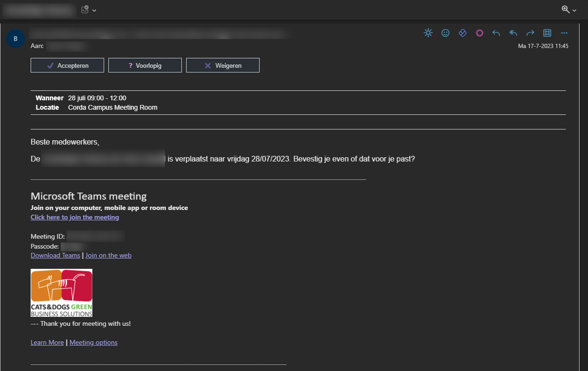Viewport: 588px width, 371px height.
Task: Open more message actions with the ellipsis
Action: click(564, 33)
